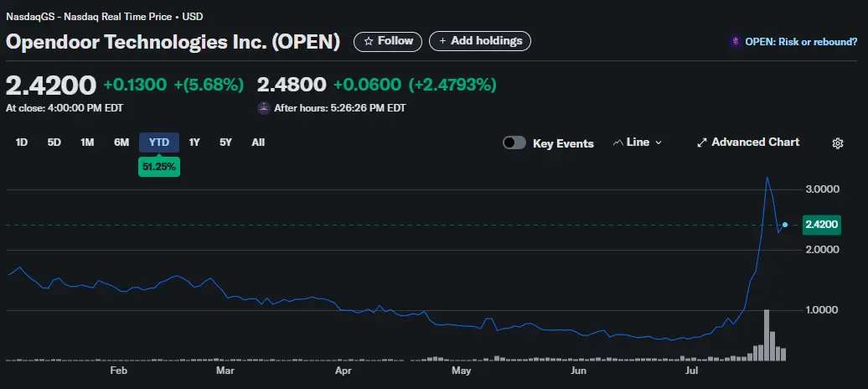Viewport: 868px width, 389px height.
Task: Click the after-hours moon icon
Action: [x=264, y=108]
